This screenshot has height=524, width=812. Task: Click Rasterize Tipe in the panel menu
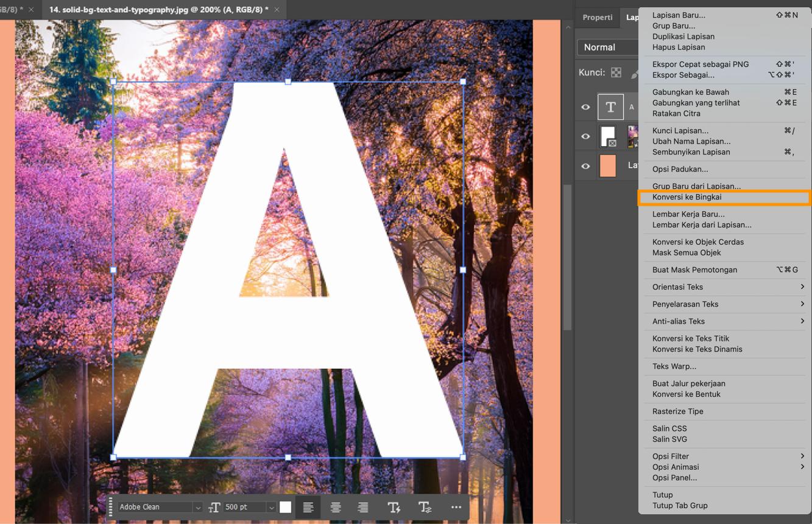[677, 411]
